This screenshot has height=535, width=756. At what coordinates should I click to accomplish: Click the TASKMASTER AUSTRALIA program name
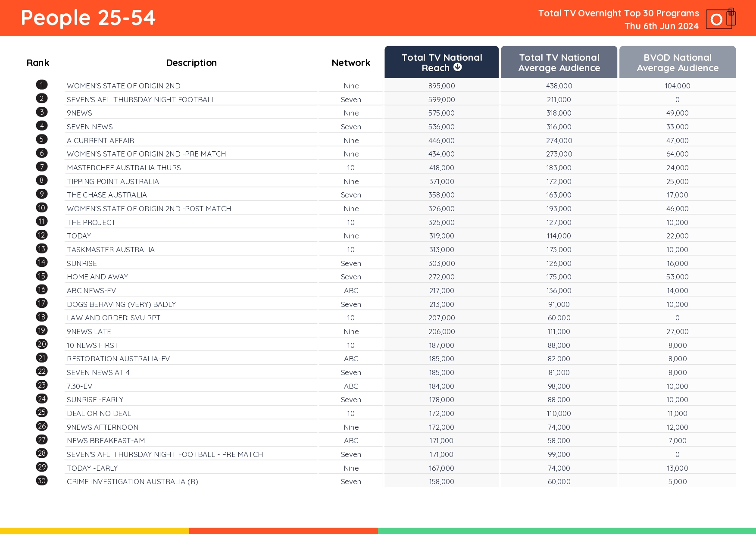(111, 249)
